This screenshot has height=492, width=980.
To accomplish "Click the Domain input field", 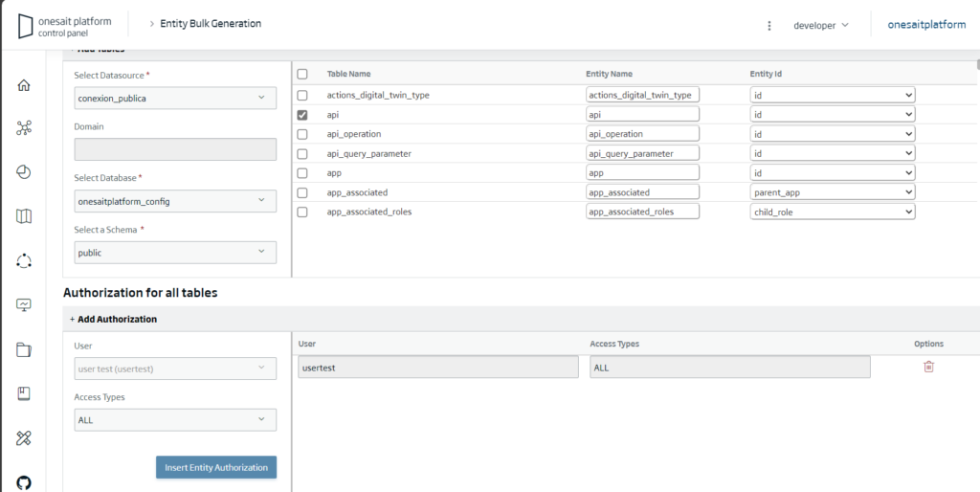I will tap(175, 149).
